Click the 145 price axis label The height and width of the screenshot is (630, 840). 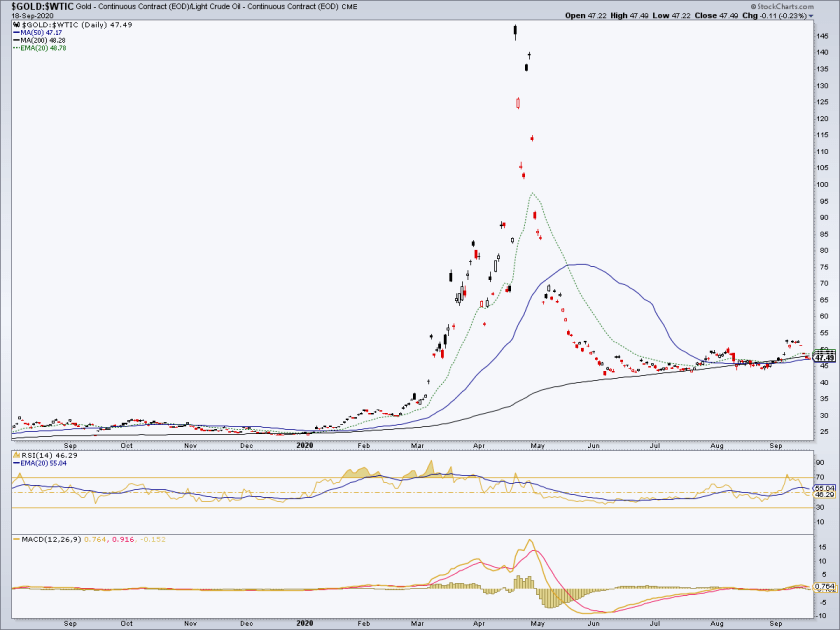[x=823, y=36]
